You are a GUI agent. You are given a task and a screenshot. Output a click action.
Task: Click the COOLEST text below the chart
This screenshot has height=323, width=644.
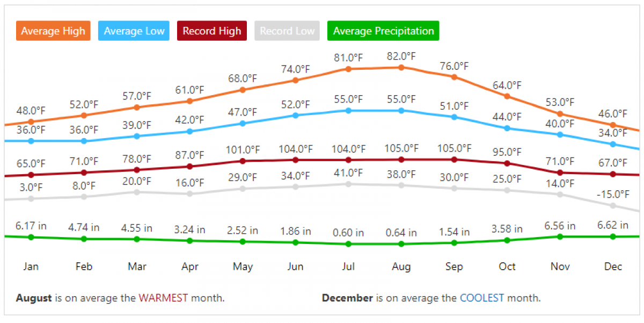point(482,298)
